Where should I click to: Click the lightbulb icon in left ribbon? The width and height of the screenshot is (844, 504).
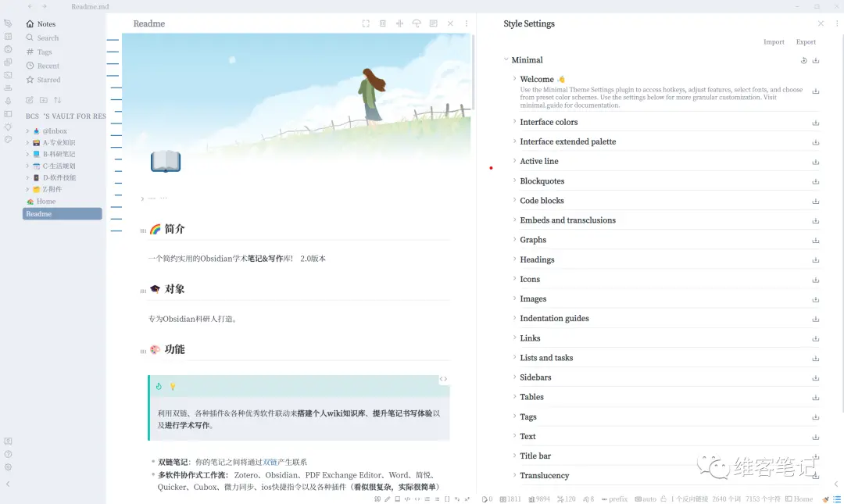coord(8,127)
